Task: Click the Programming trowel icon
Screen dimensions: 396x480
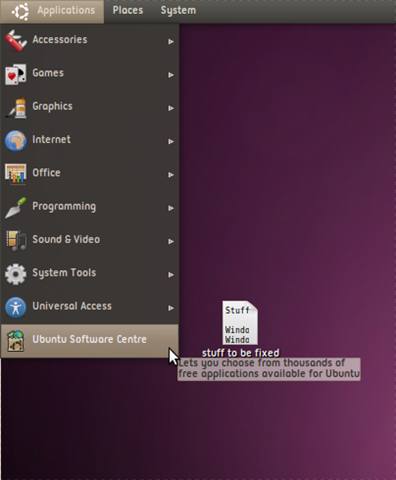Action: point(16,207)
